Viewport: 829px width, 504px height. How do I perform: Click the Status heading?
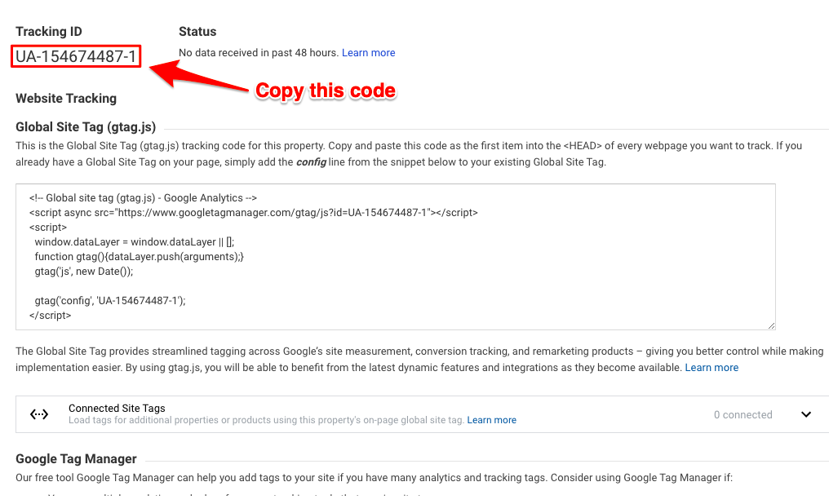[x=197, y=32]
